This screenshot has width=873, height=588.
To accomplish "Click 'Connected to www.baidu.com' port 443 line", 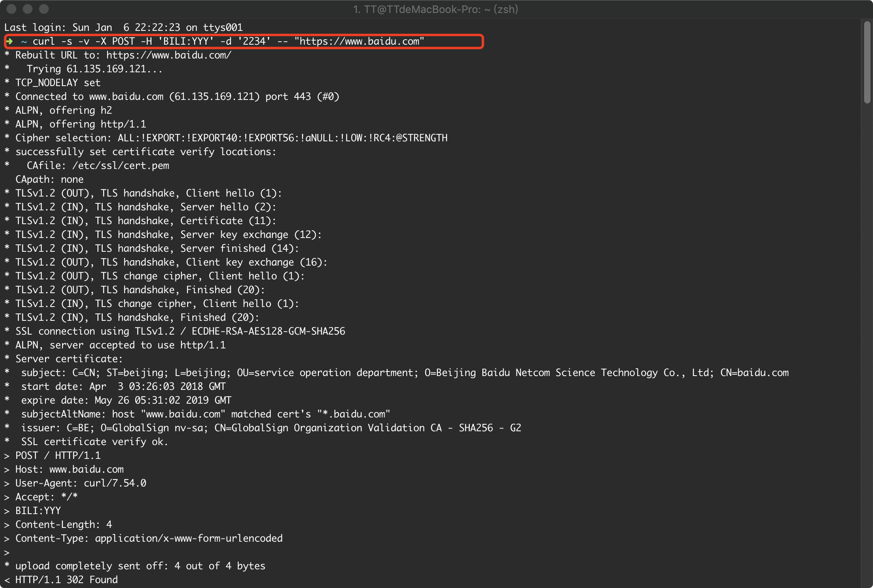I will 172,97.
